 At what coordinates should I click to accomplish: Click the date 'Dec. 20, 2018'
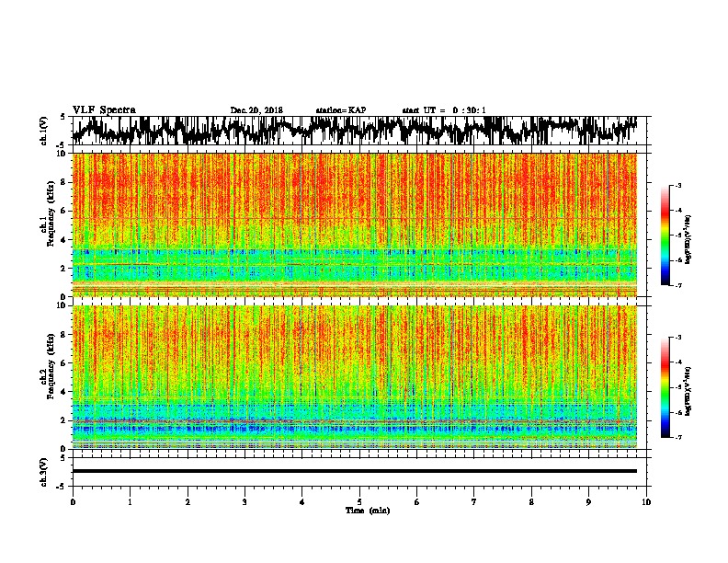256,110
